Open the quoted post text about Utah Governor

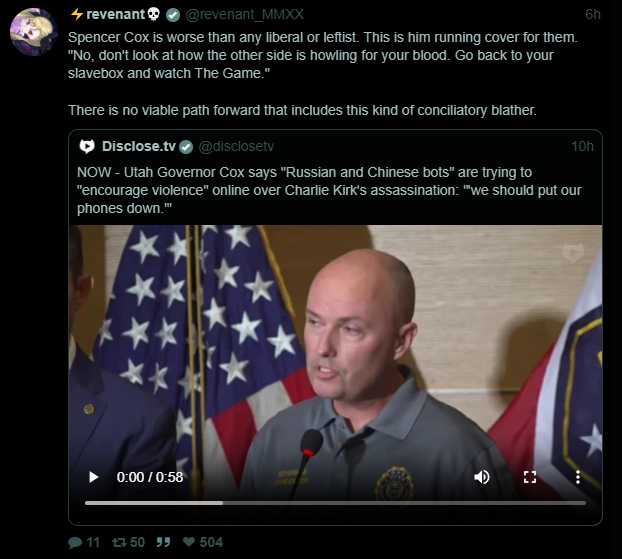pos(329,190)
